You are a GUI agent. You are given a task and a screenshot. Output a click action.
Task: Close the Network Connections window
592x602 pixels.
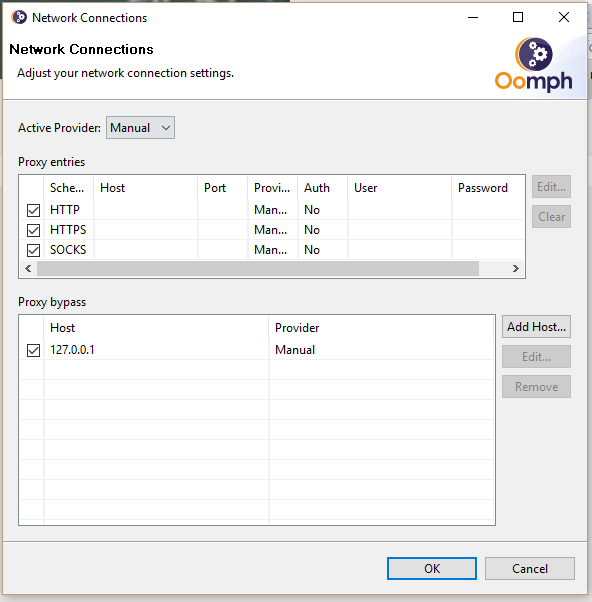click(x=564, y=17)
